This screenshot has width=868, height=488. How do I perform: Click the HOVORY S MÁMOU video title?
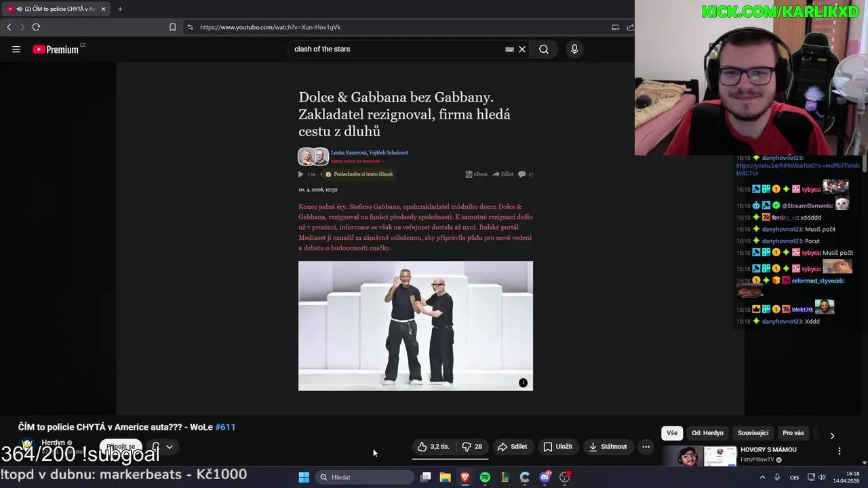pos(768,450)
